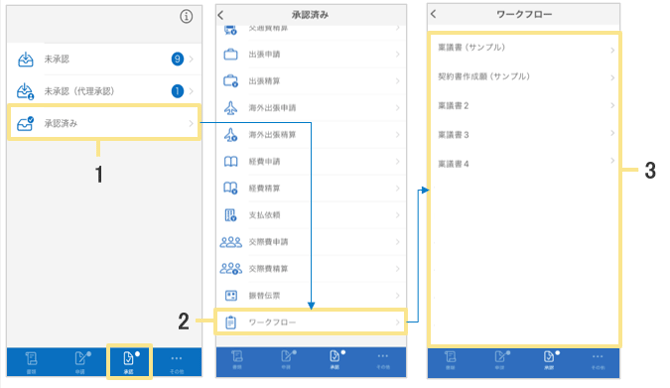Expand the 承認済み row chevron
Screen dimensions: 670x388
coord(191,123)
